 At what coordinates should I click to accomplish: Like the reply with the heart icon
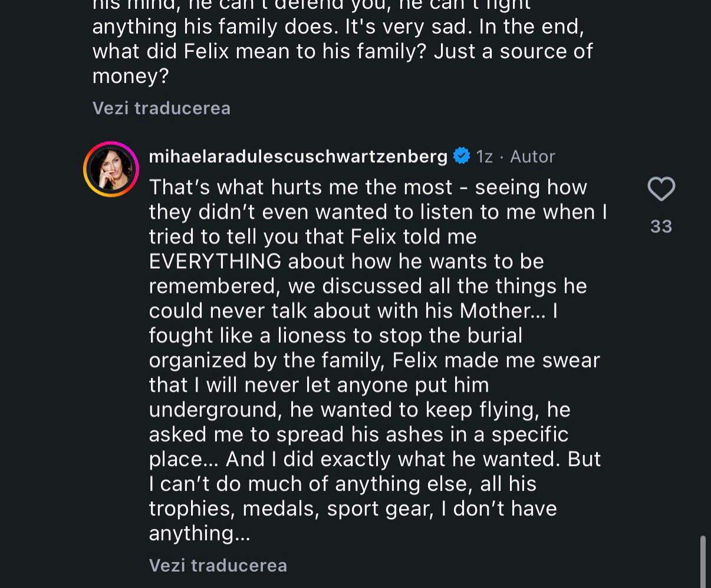[661, 190]
